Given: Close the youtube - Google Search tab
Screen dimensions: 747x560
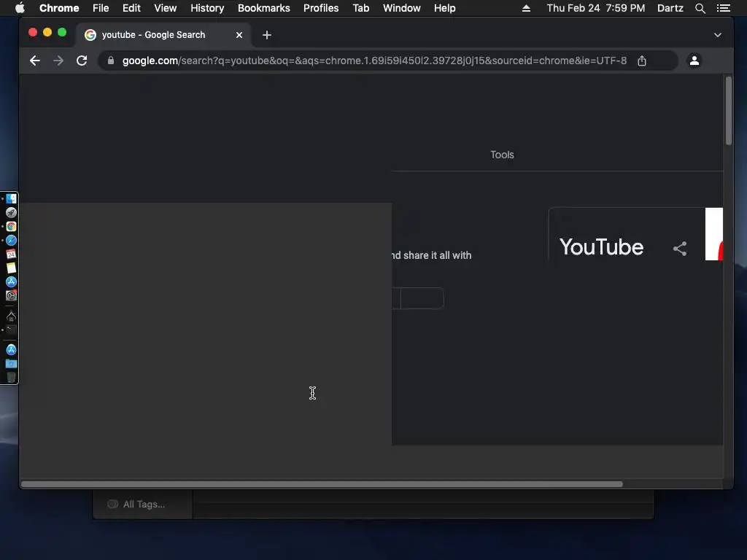Looking at the screenshot, I should coord(239,35).
